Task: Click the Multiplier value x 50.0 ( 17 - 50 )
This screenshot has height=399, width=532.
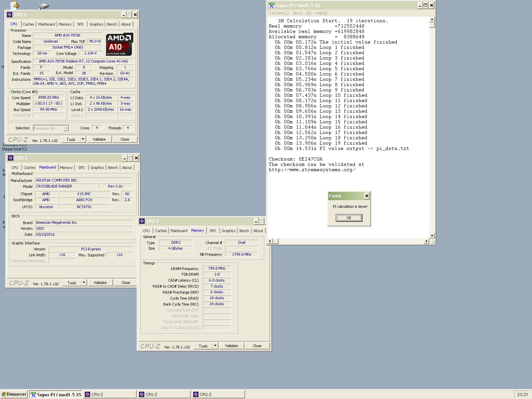Action: pos(49,103)
